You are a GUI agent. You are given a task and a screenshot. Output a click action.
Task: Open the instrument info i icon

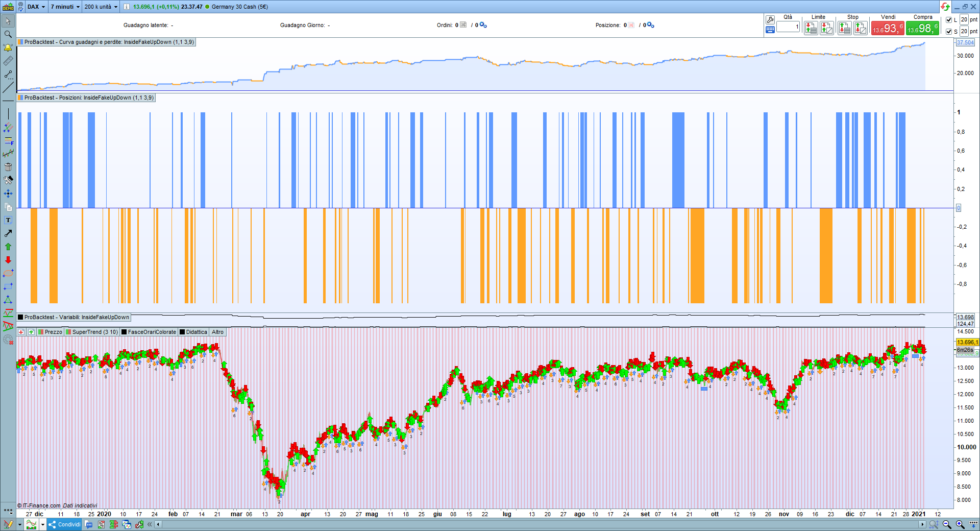coord(127,7)
